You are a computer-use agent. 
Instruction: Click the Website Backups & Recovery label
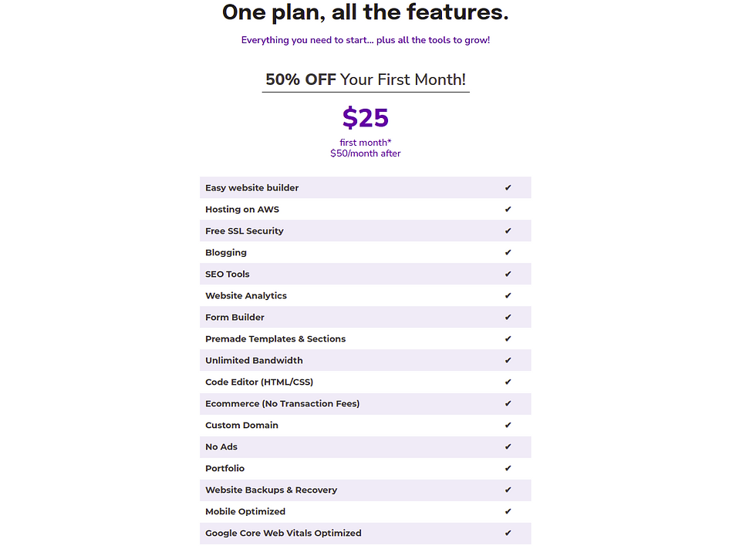(271, 490)
